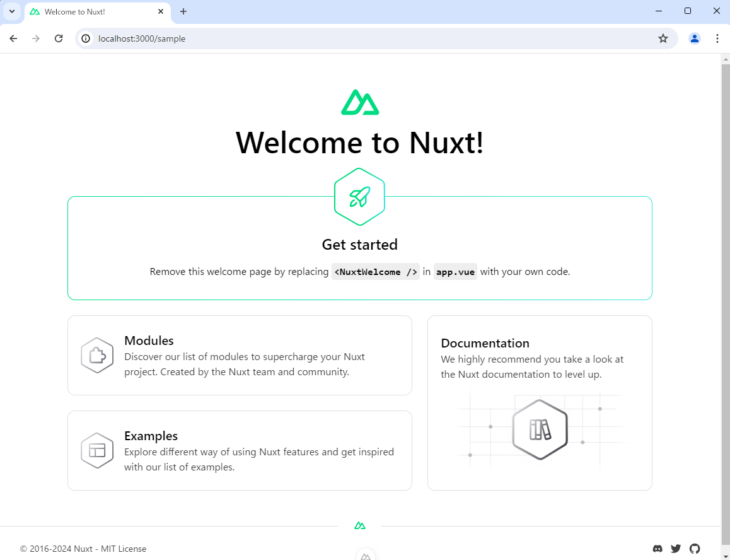Screen dimensions: 730x560
Task: Open the tab search chevron
Action: tap(11, 11)
